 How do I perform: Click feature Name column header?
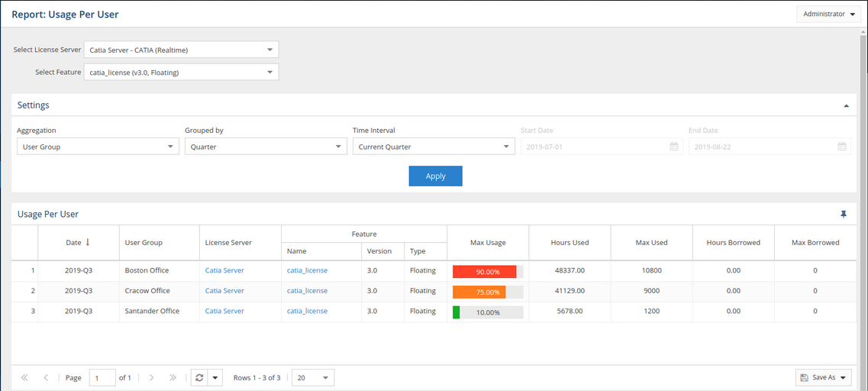click(x=321, y=251)
